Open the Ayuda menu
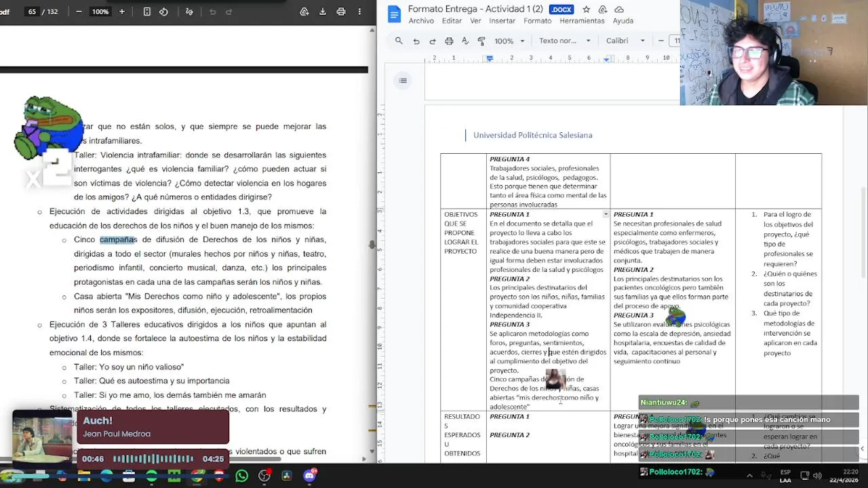Viewport: 868px width, 488px height. (x=623, y=21)
